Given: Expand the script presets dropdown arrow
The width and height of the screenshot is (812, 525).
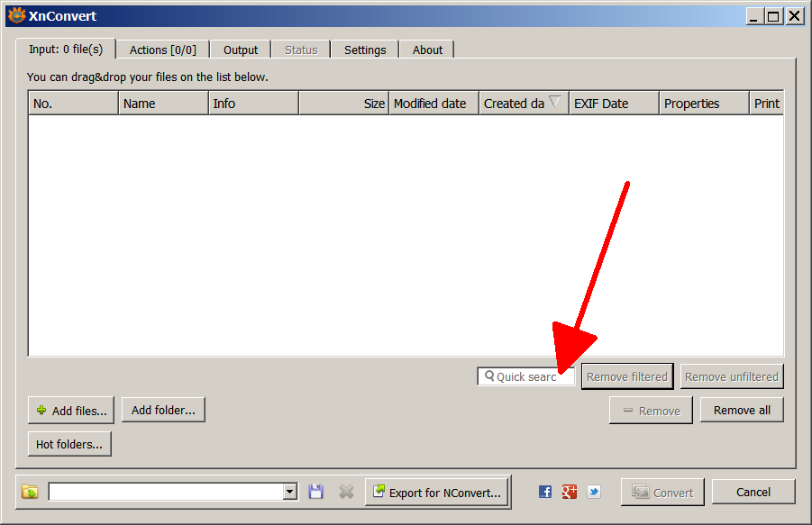Looking at the screenshot, I should [x=290, y=492].
